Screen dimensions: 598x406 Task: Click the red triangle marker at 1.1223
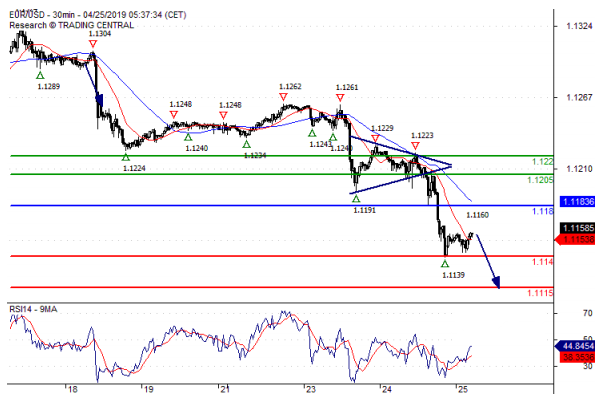pyautogui.click(x=416, y=146)
